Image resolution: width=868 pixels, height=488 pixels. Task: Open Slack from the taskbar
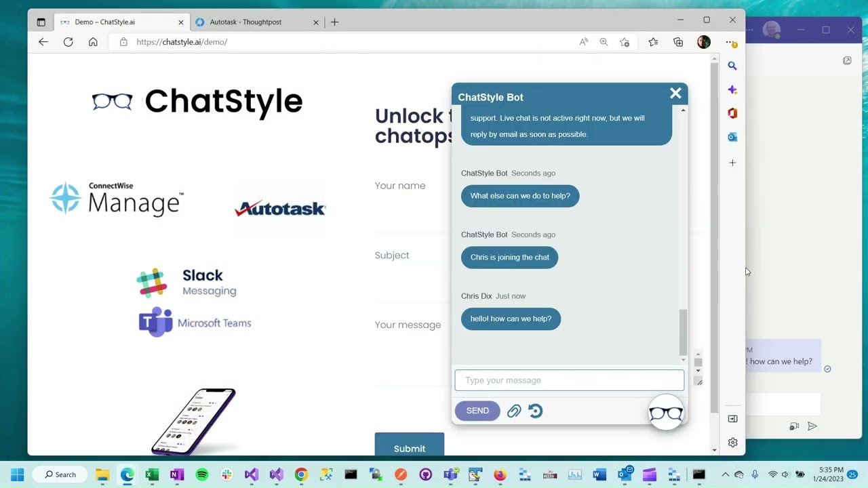coord(226,474)
